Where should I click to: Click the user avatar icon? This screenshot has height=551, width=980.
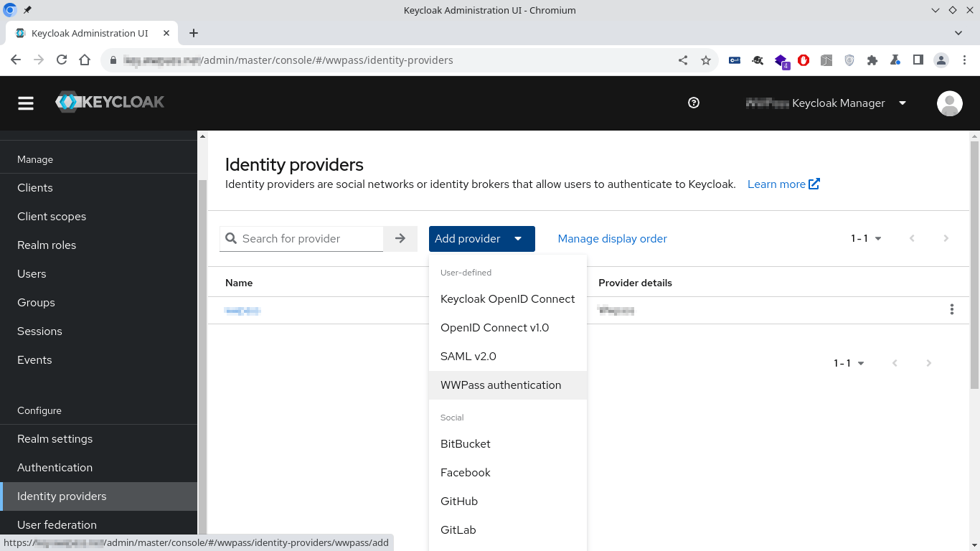tap(949, 103)
